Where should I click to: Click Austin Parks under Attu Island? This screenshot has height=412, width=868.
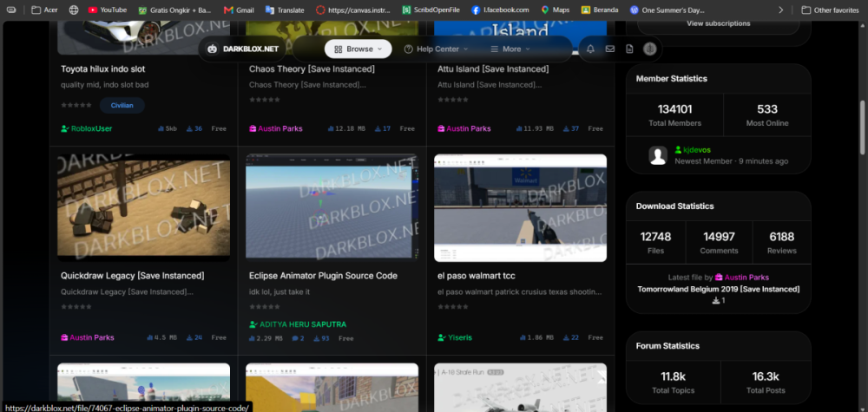(464, 128)
